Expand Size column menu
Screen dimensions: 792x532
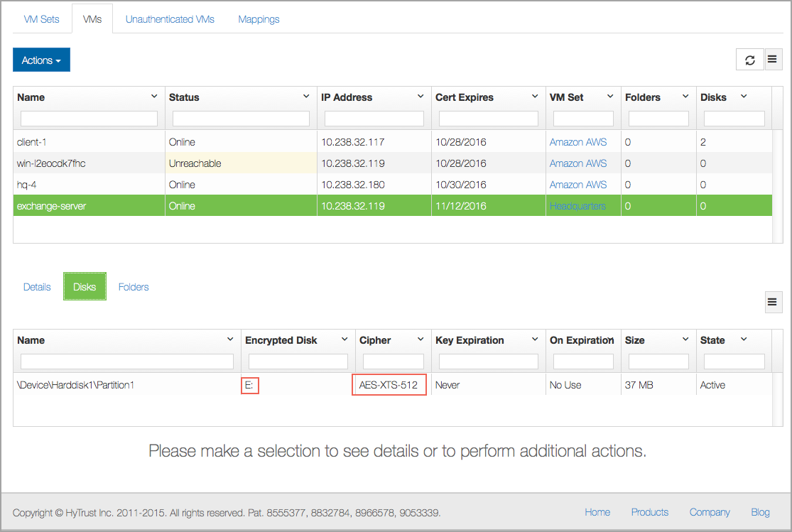click(685, 340)
